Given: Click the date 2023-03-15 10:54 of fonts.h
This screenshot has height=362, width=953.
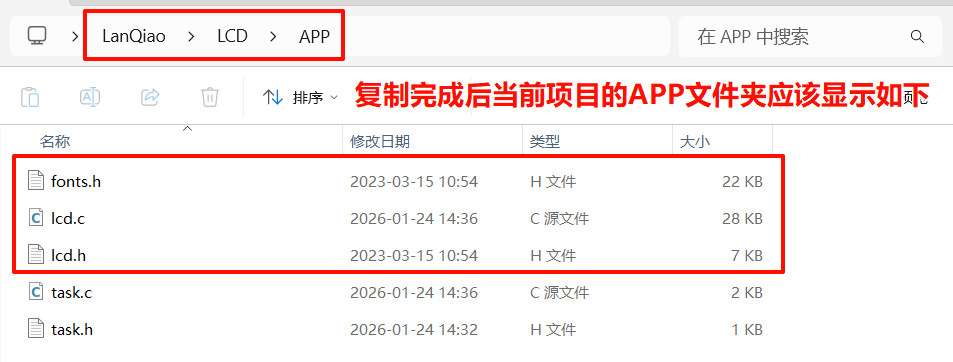Looking at the screenshot, I should [414, 182].
